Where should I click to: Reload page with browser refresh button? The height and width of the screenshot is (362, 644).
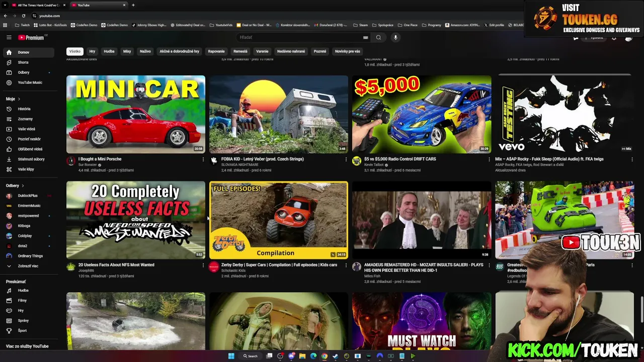23,16
